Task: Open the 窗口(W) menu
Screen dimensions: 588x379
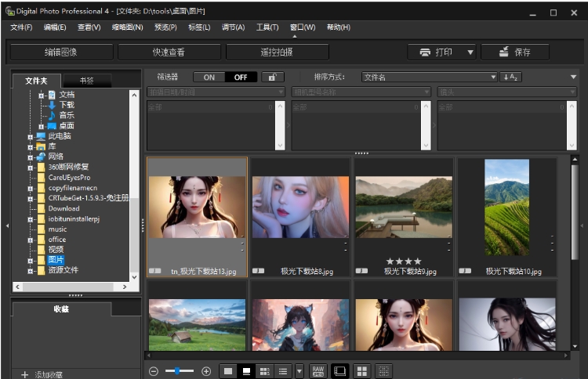Action: 303,27
